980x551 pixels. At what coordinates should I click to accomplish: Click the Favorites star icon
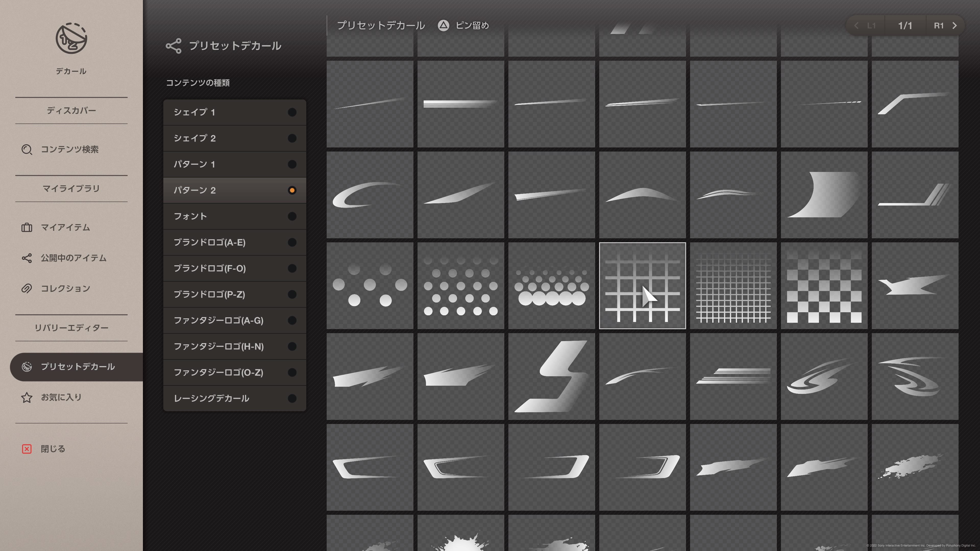coord(27,397)
